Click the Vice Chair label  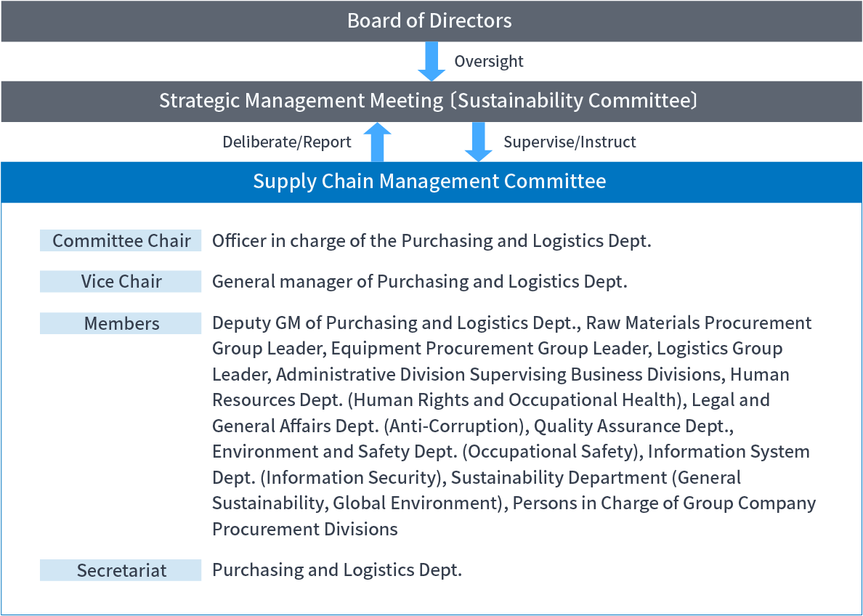[x=121, y=281]
